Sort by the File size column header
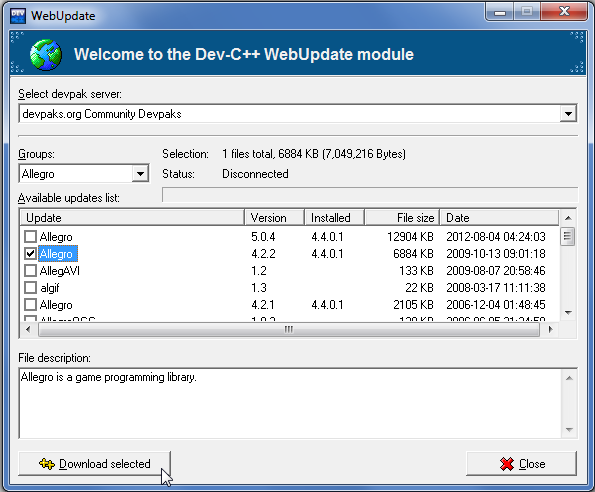Screen dimensions: 595x492 tap(402, 218)
